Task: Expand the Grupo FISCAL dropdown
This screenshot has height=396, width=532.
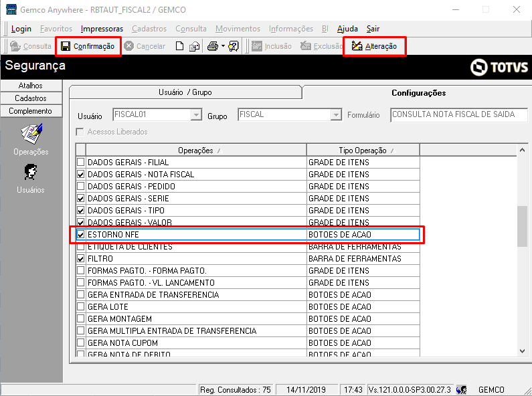Action: coord(335,114)
